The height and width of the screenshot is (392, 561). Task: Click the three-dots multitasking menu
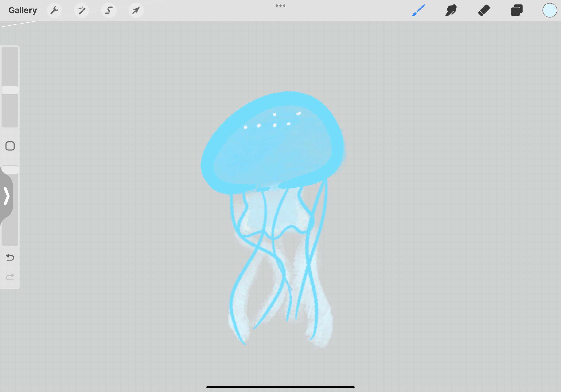[x=280, y=6]
